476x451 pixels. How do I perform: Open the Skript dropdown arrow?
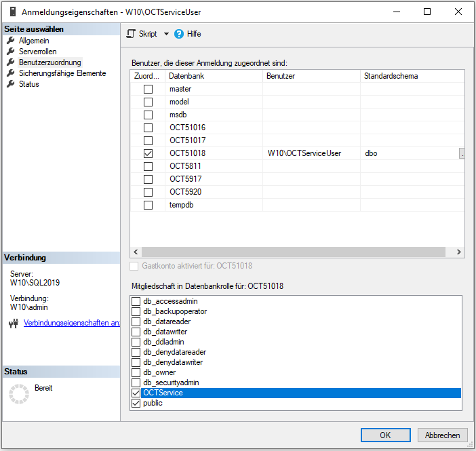pos(167,34)
